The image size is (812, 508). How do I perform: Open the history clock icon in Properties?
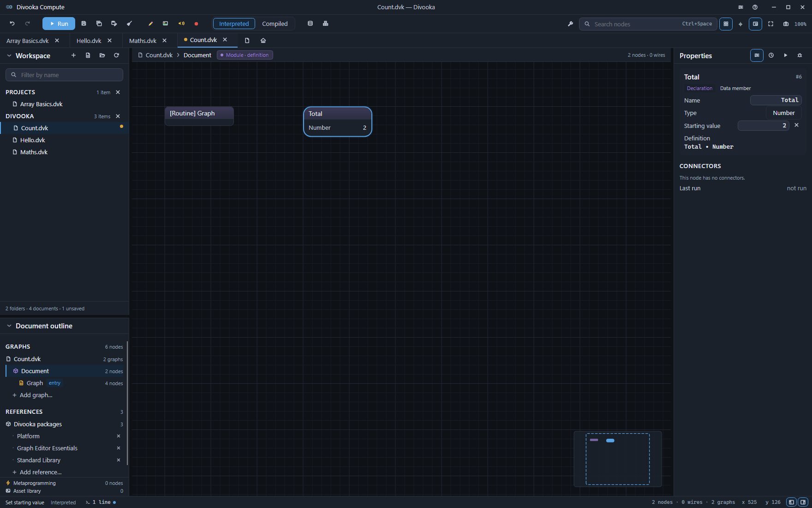(x=771, y=55)
